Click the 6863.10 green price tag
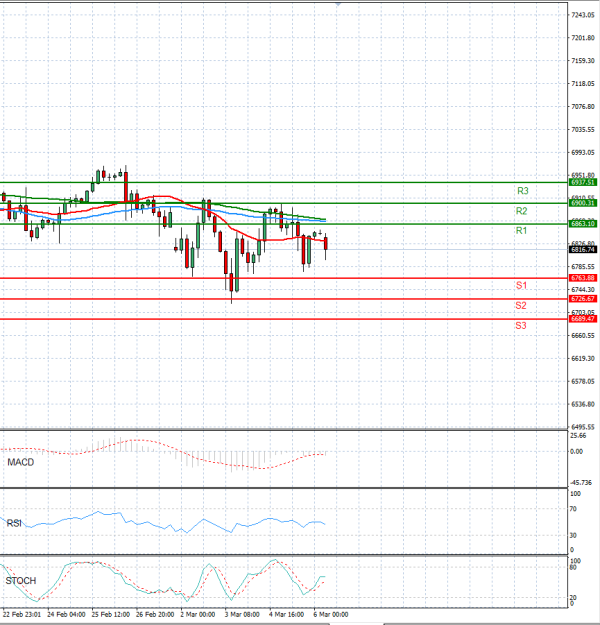The width and height of the screenshot is (600, 625). point(582,224)
